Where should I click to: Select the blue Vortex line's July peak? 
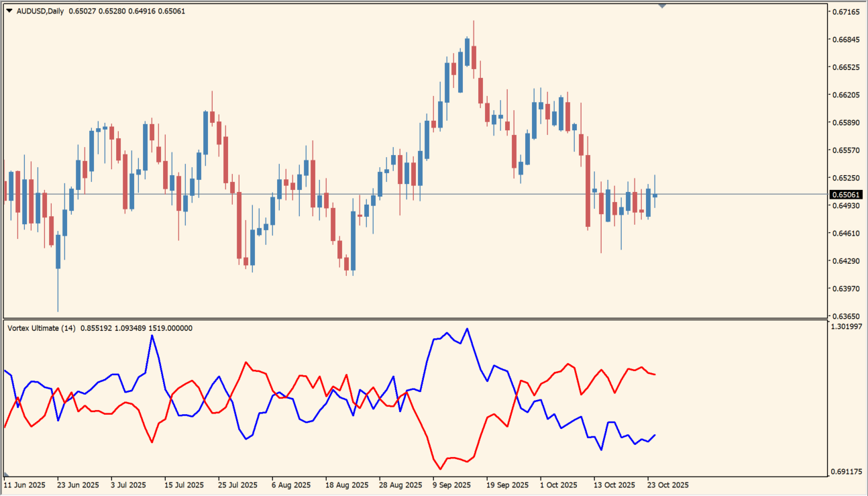[152, 335]
